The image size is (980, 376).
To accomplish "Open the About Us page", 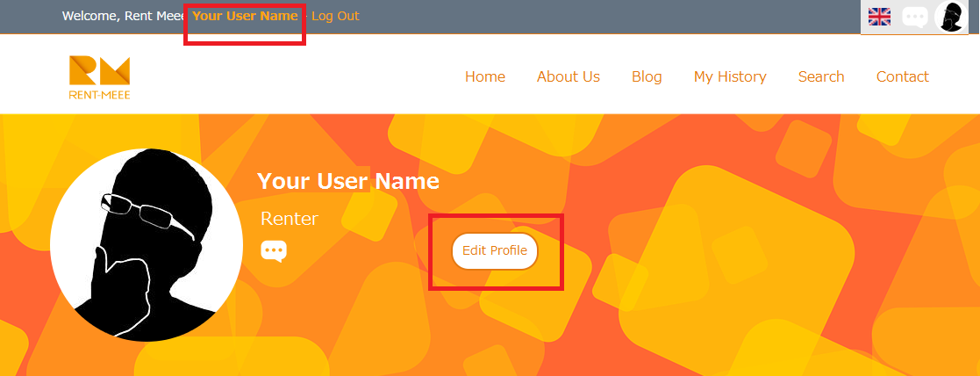I will click(569, 76).
